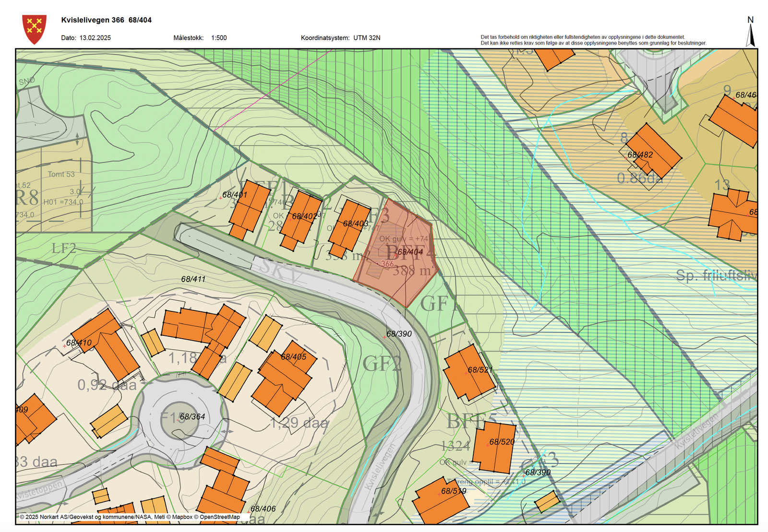Image resolution: width=768 pixels, height=532 pixels.
Task: Click the area text '1,18 daa'
Action: pos(197,358)
